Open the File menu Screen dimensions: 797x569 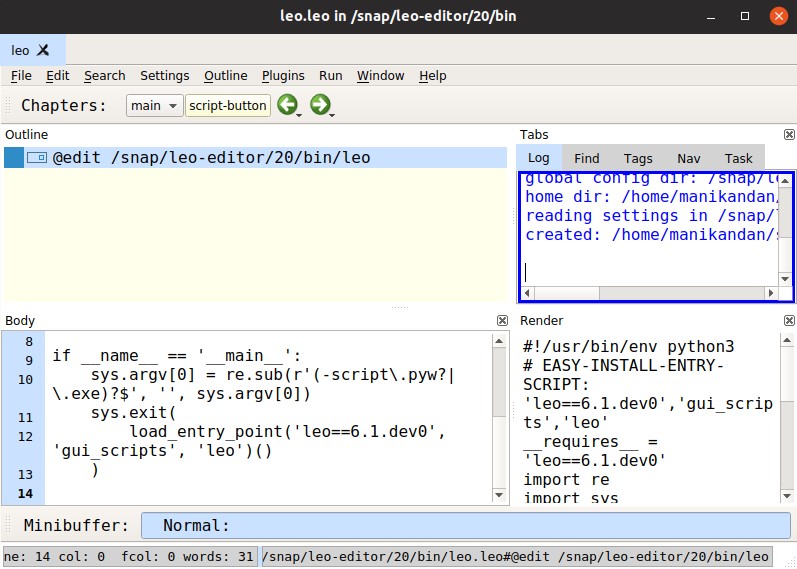(21, 76)
